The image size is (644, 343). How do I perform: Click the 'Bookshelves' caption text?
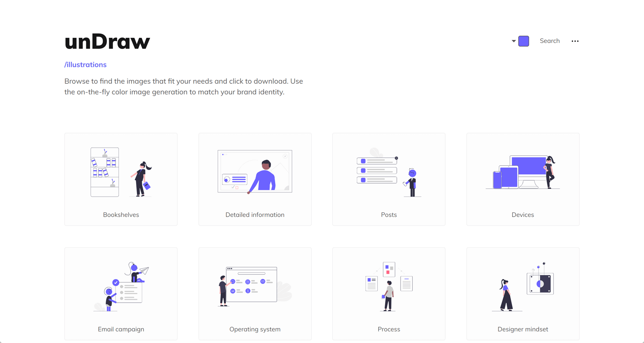[121, 215]
